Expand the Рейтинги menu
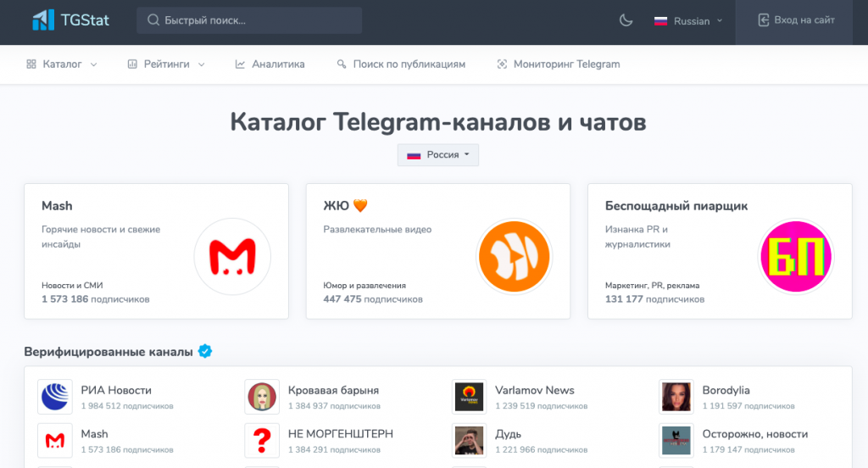 click(167, 64)
